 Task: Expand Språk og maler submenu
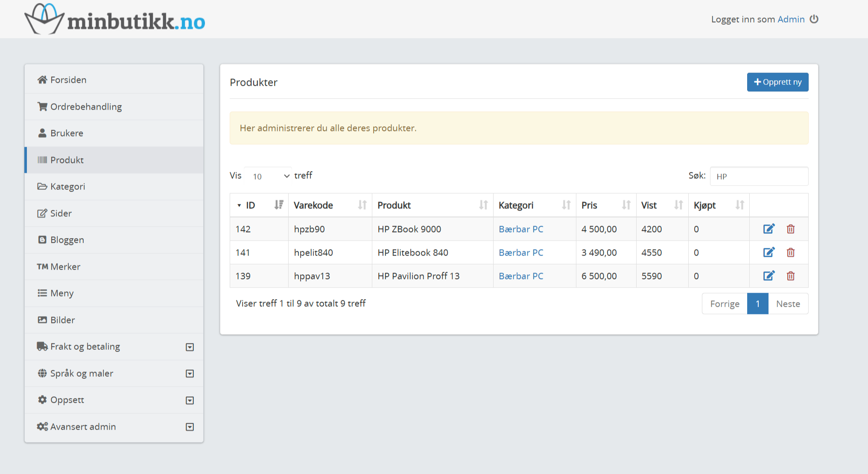[190, 374]
